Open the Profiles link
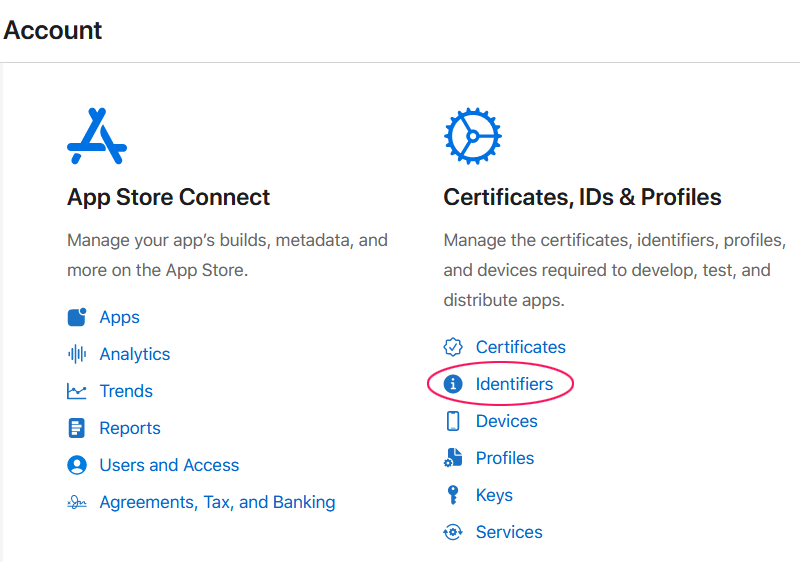The height and width of the screenshot is (562, 800). coord(505,458)
